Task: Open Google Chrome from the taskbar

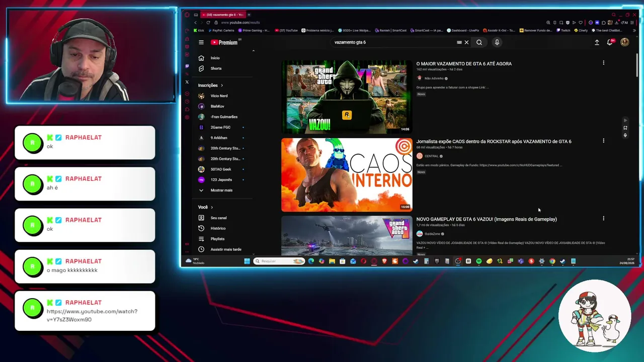Action: point(552,261)
